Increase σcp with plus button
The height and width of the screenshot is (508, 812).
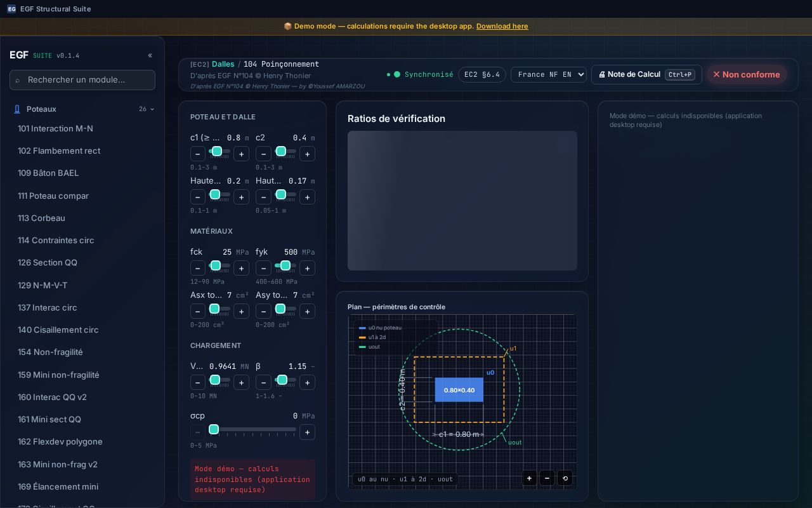(307, 432)
